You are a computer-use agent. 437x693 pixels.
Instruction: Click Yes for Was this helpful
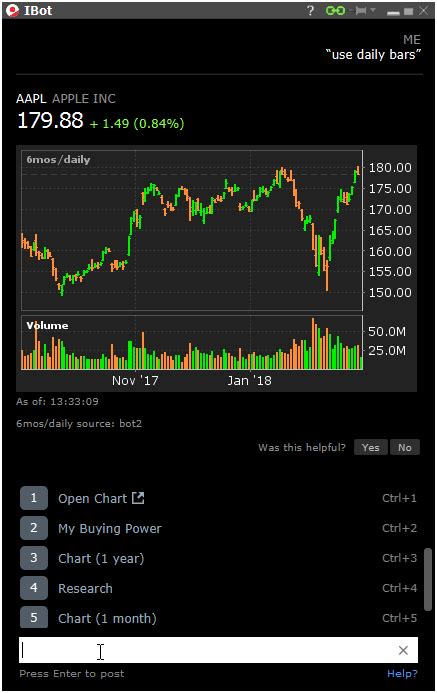[370, 447]
